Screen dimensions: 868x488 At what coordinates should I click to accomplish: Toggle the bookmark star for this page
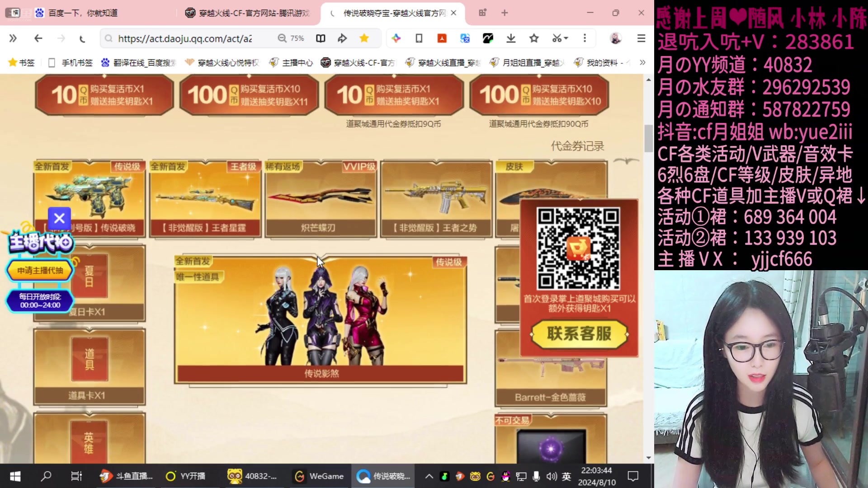click(x=364, y=38)
